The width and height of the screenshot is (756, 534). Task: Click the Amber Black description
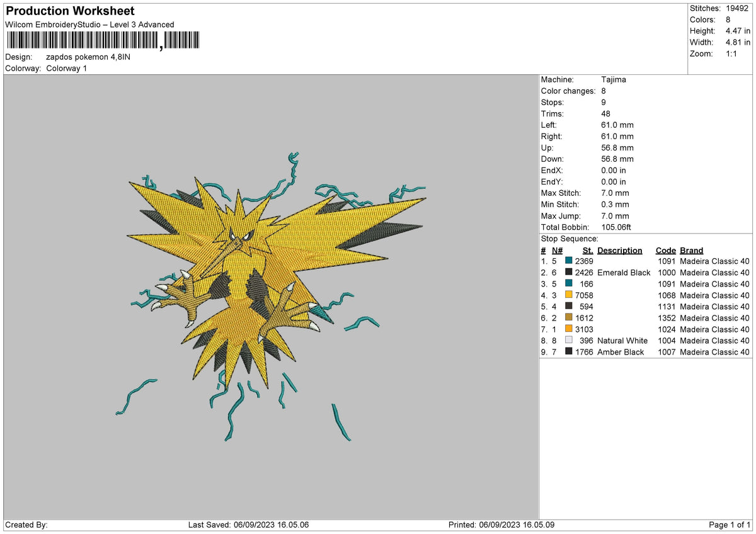point(621,352)
